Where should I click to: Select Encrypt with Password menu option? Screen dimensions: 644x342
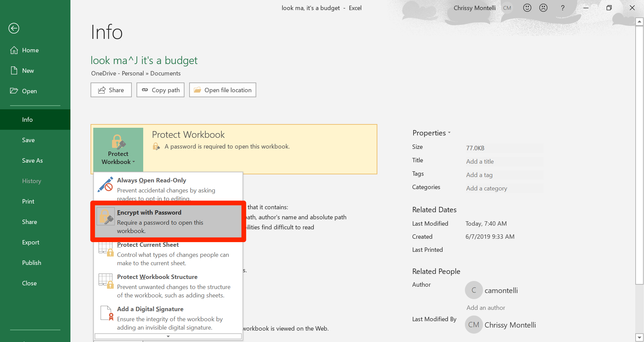(168, 222)
